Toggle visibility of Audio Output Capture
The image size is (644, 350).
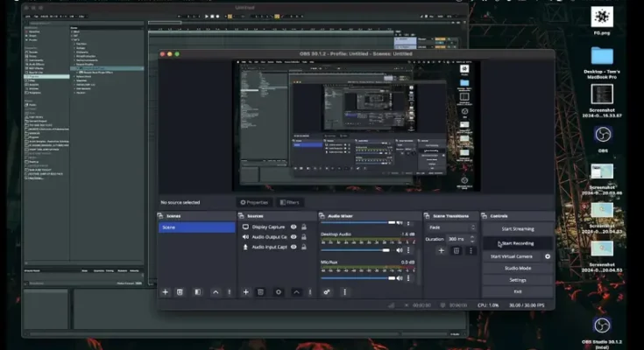294,237
